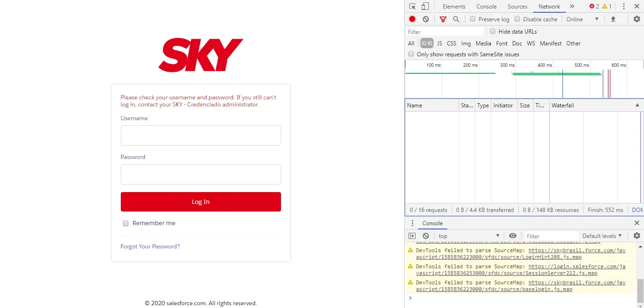Viewport: 644px width, 308px height.
Task: Open Network settings gear icon
Action: (637, 19)
